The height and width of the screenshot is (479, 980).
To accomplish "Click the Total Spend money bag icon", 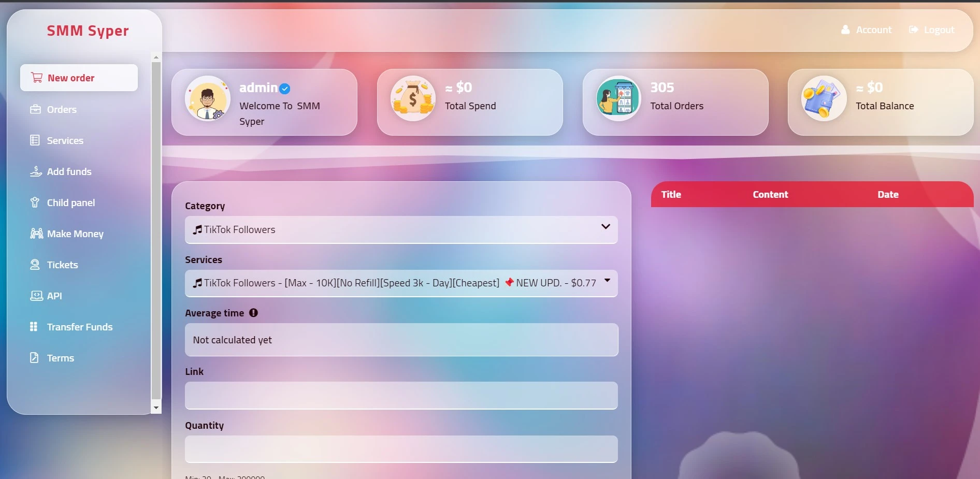I will (413, 98).
